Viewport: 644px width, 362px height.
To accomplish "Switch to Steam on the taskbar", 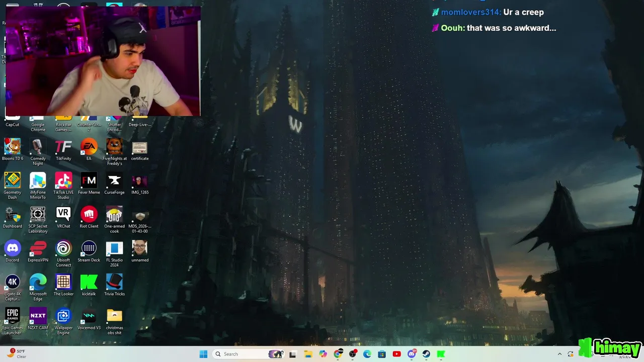I will [x=426, y=354].
